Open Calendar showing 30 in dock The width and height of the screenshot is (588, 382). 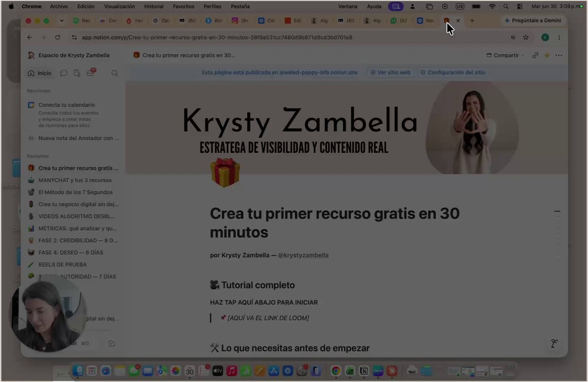[190, 371]
